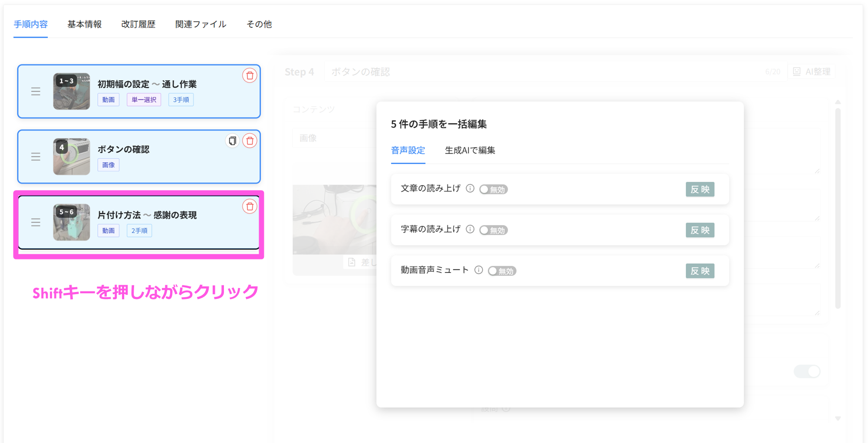The image size is (868, 443).
Task: Click drag handle of 片付け方法 card
Action: 36,223
